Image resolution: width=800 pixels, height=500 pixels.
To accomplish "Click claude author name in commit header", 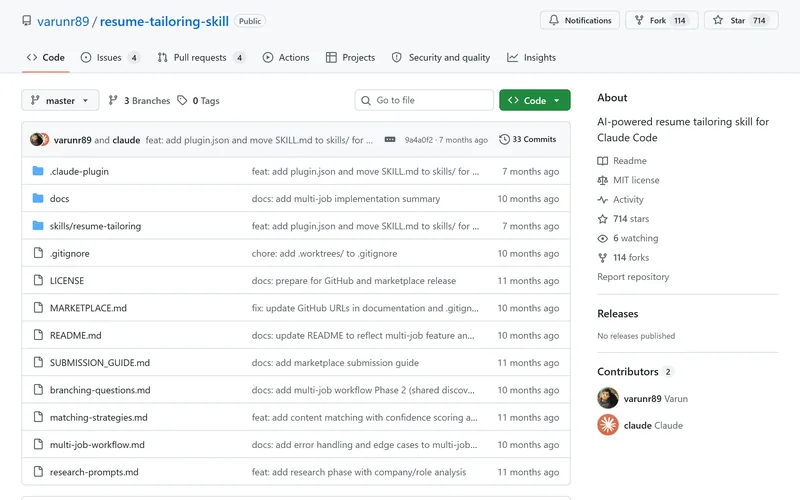I will pos(126,140).
